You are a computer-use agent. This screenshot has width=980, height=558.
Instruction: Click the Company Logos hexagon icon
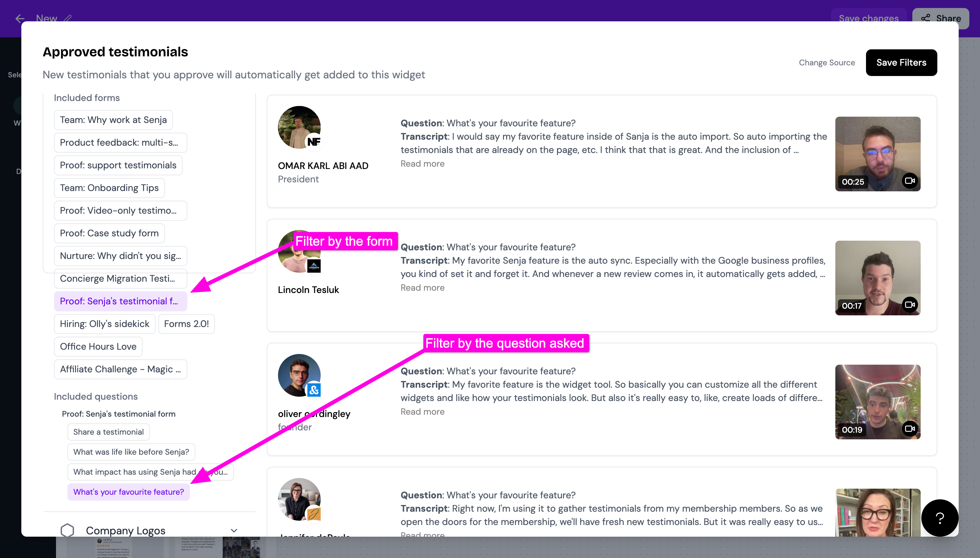point(67,530)
